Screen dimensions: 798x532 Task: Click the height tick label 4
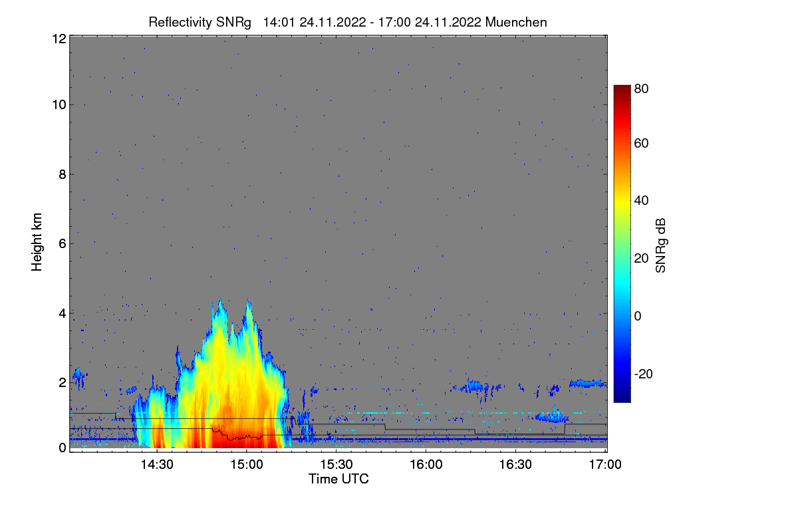tap(62, 313)
